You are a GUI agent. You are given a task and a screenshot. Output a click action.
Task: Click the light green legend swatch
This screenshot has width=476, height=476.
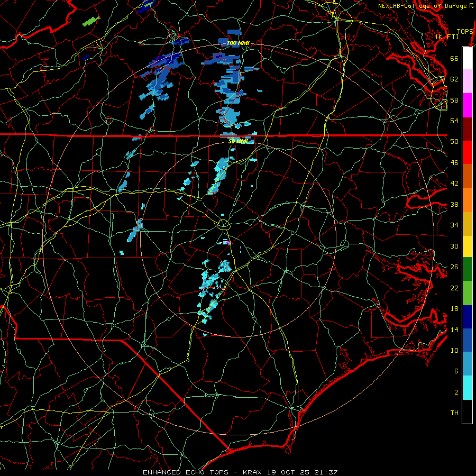coord(467,293)
